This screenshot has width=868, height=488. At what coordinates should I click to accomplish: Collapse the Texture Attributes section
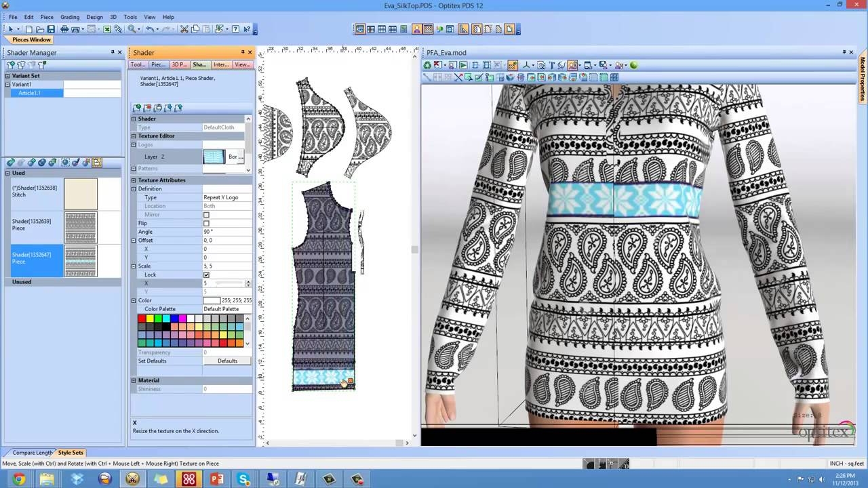[x=134, y=180]
